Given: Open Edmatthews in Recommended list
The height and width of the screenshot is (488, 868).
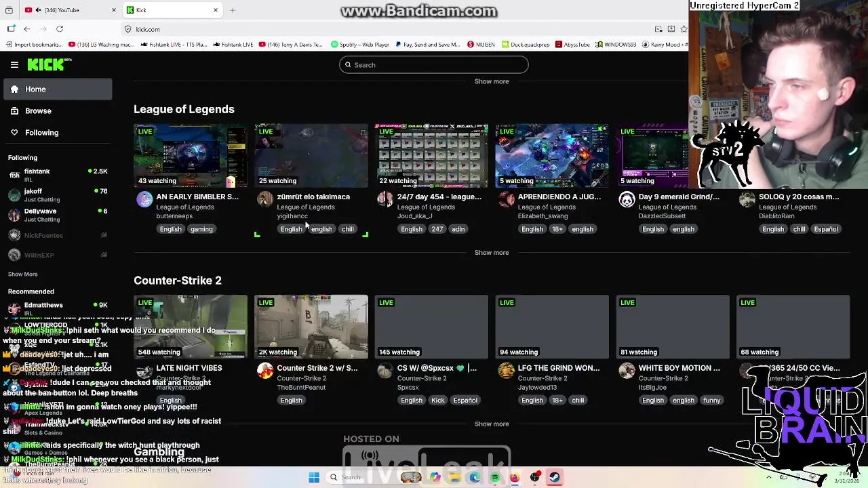Looking at the screenshot, I should coord(58,308).
